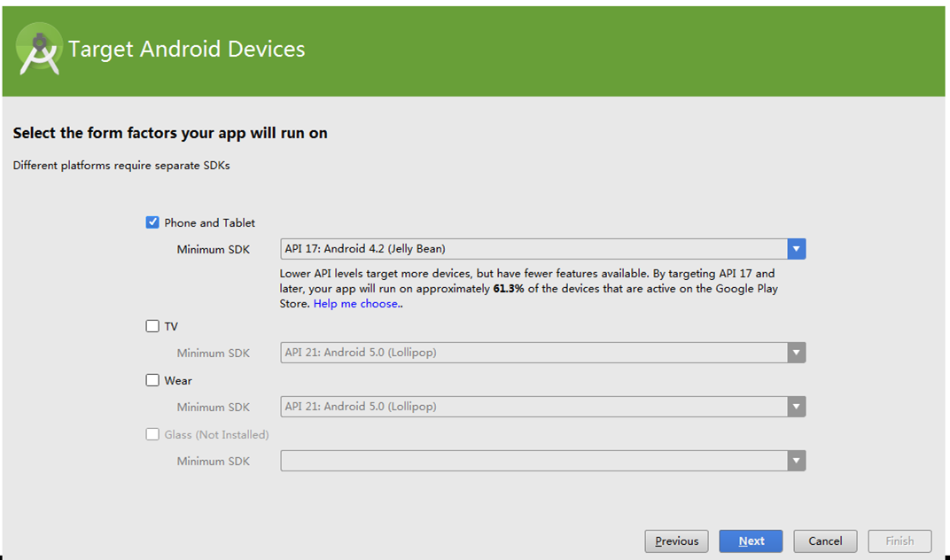Open the blue Phone and Tablet SDK dropdown arrow
Viewport: 950px width, 560px height.
click(797, 249)
